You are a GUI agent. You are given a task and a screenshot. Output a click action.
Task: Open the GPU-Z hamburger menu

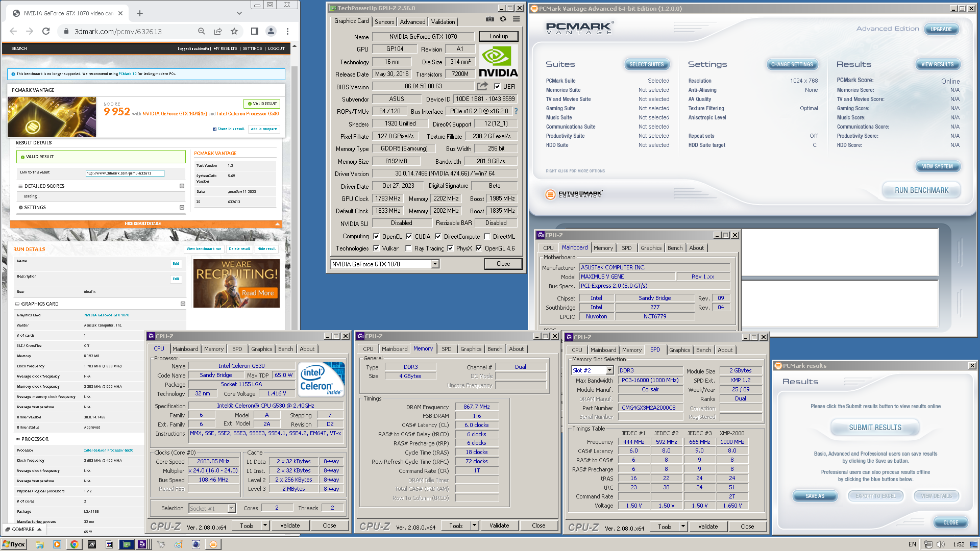517,19
